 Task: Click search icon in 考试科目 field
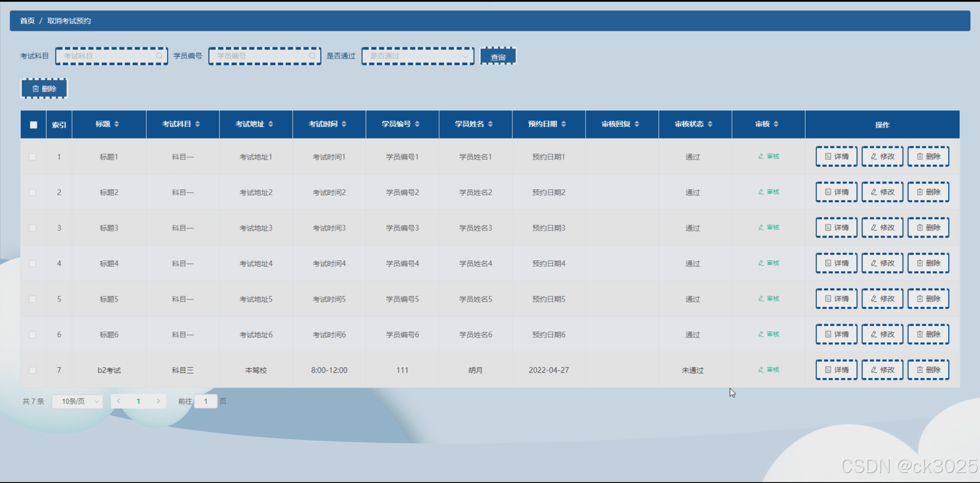[159, 56]
